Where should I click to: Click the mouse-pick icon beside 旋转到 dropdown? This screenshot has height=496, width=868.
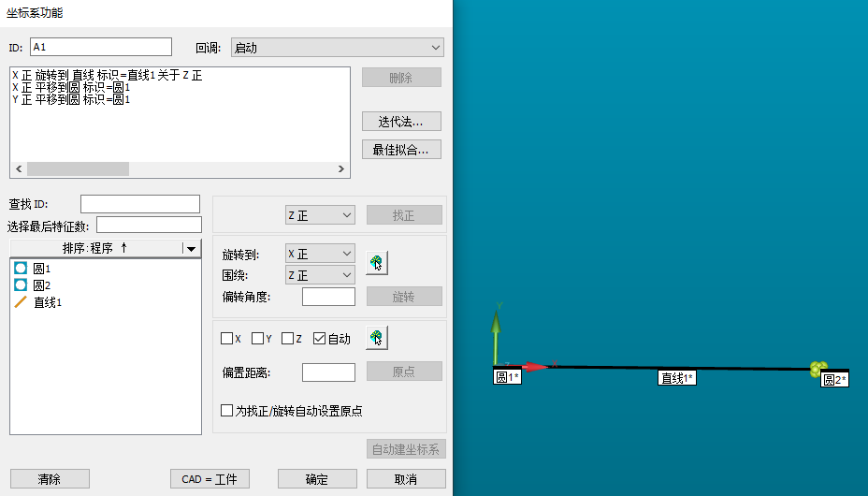coord(376,263)
